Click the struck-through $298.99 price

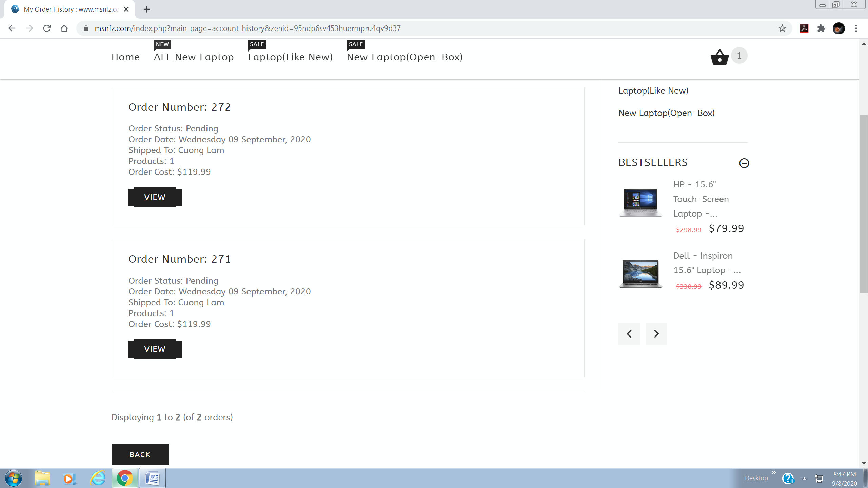(x=688, y=230)
